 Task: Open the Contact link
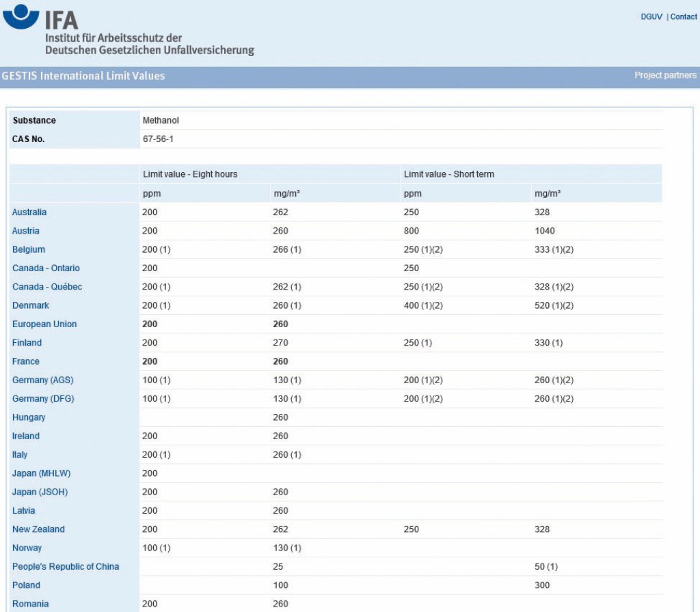click(x=684, y=17)
